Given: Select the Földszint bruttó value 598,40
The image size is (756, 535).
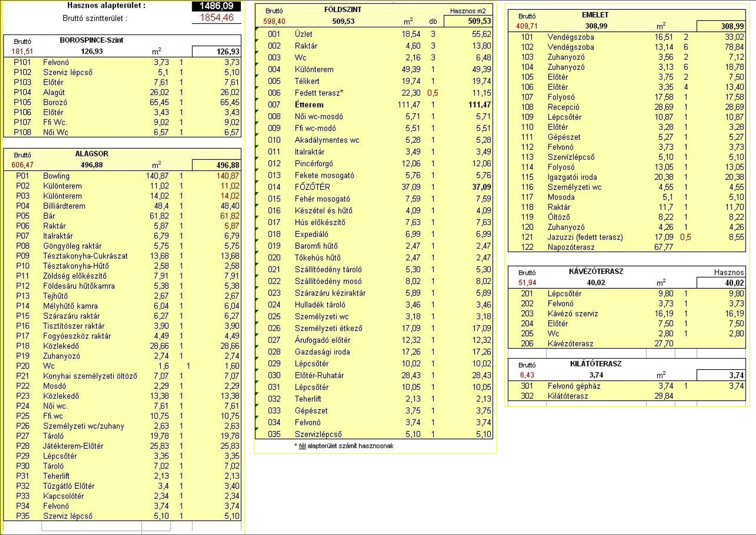Looking at the screenshot, I should [274, 21].
